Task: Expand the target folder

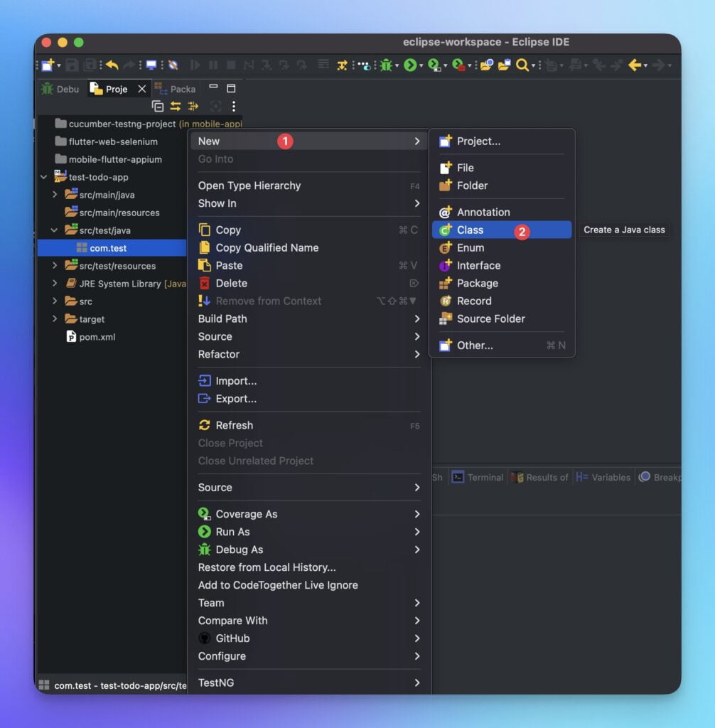Action: pyautogui.click(x=55, y=318)
